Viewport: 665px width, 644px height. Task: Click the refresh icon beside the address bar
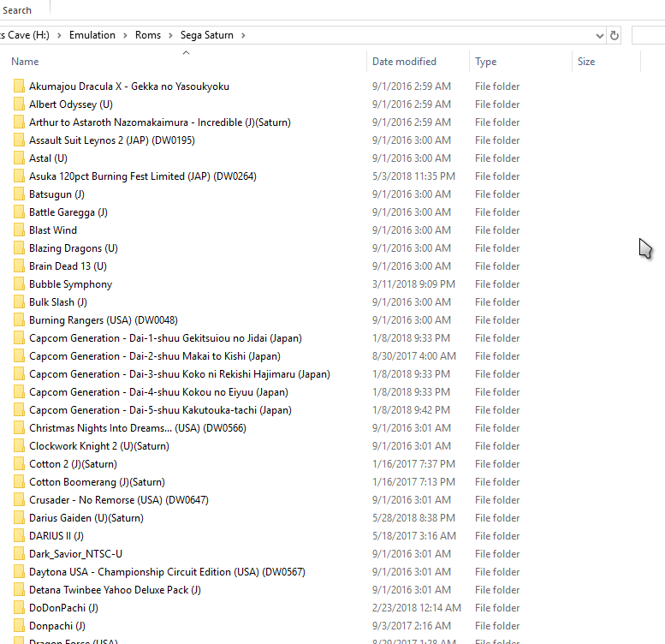click(x=615, y=35)
